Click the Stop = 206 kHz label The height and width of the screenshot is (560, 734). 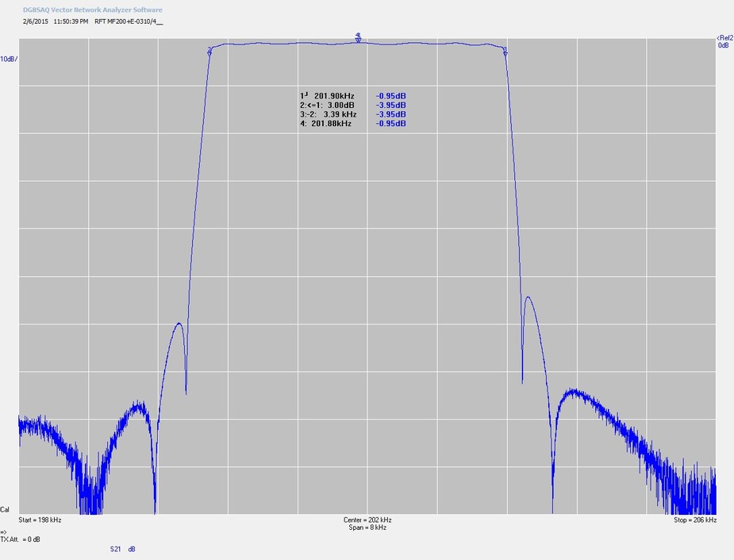694,520
